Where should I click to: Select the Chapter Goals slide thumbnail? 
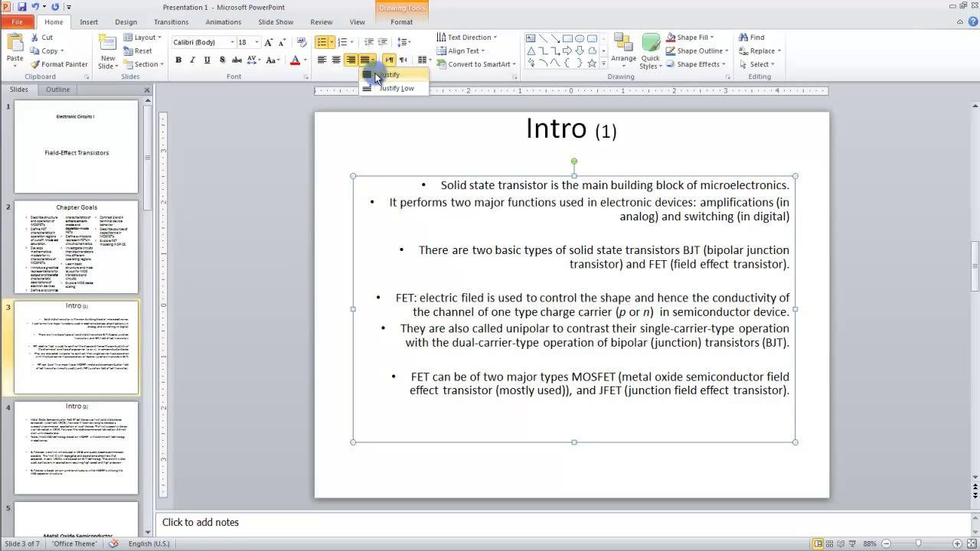(77, 247)
